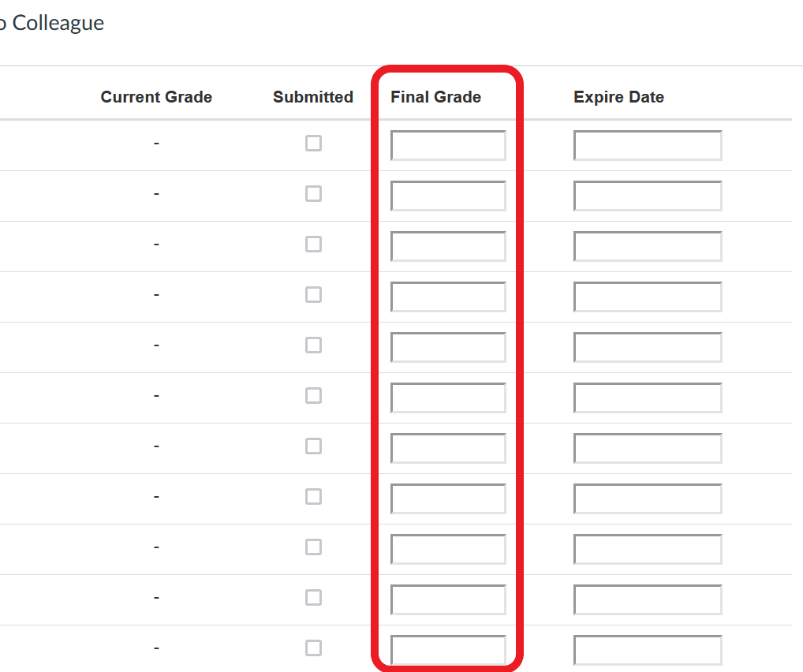
Task: Check the Submitted checkbox in second row
Action: (x=313, y=193)
